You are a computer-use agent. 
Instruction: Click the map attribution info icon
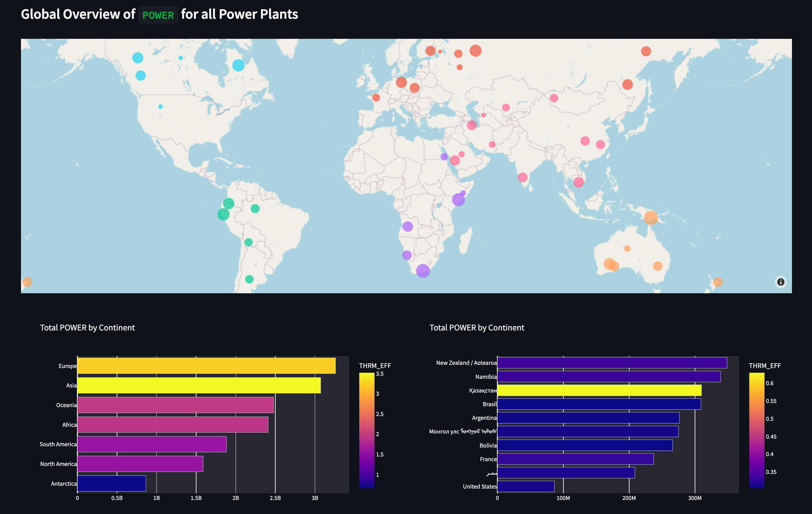[780, 282]
